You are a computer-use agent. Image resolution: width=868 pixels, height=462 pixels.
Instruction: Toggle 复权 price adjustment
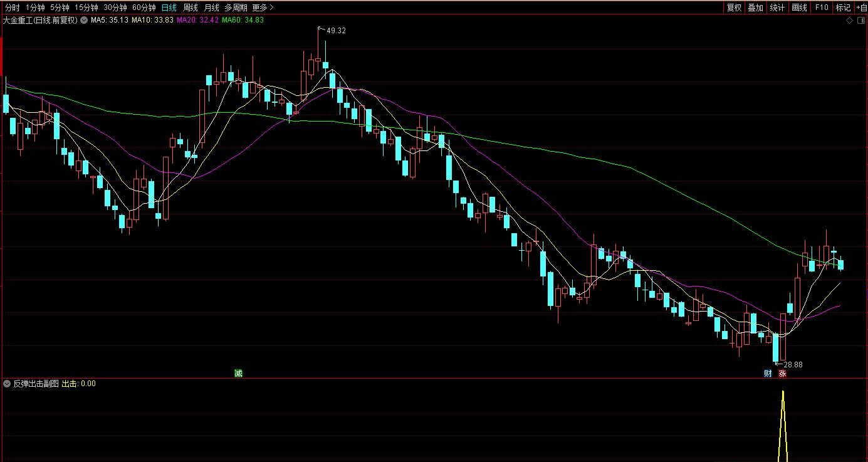[x=734, y=8]
